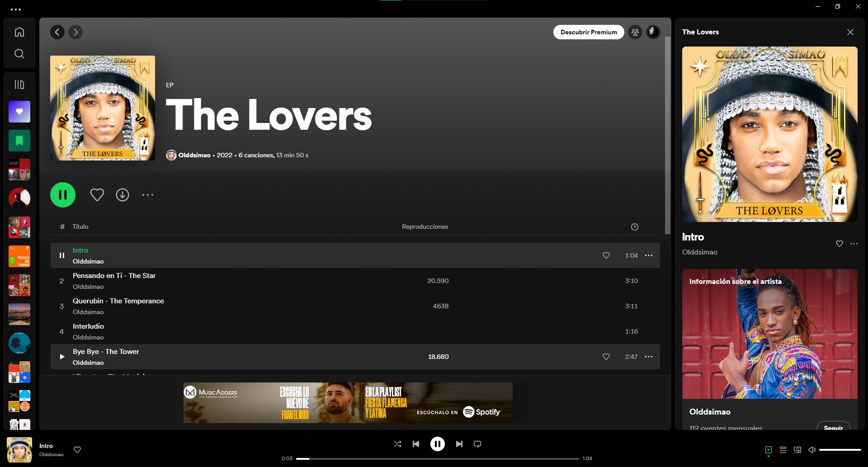The image size is (868, 467).
Task: Play Bye Bye - The Tower
Action: tap(62, 357)
